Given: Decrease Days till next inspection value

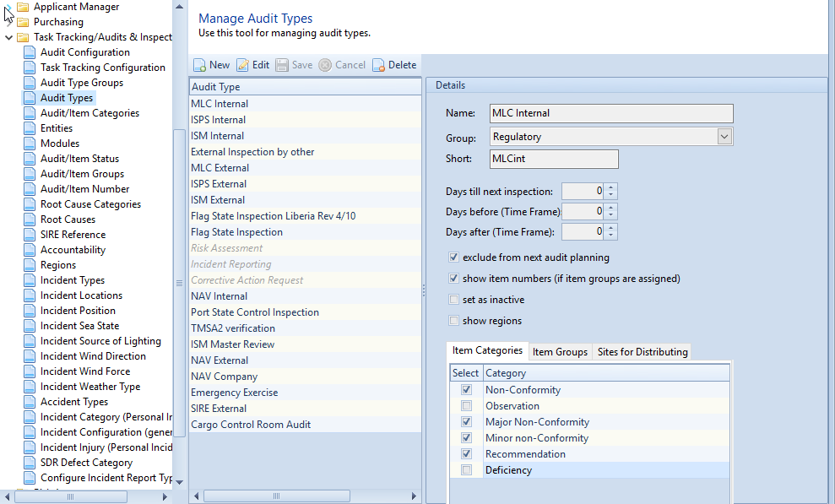Looking at the screenshot, I should [x=610, y=195].
